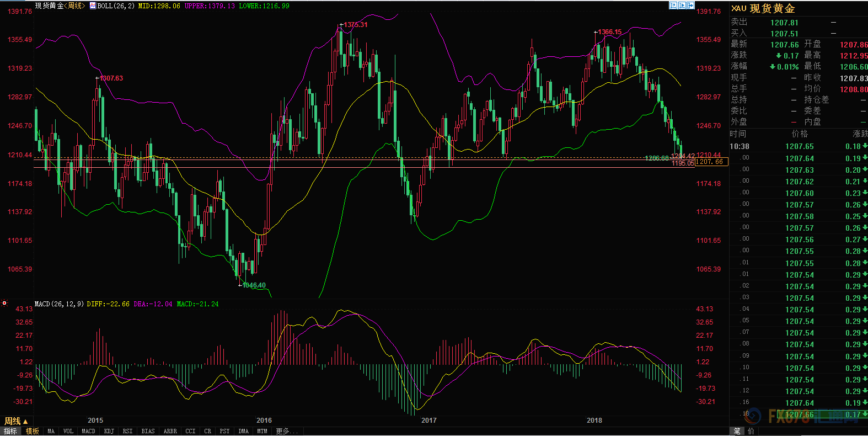Open the 周线 period dropdown
Image resolution: width=868 pixels, height=436 pixels.
pos(17,421)
